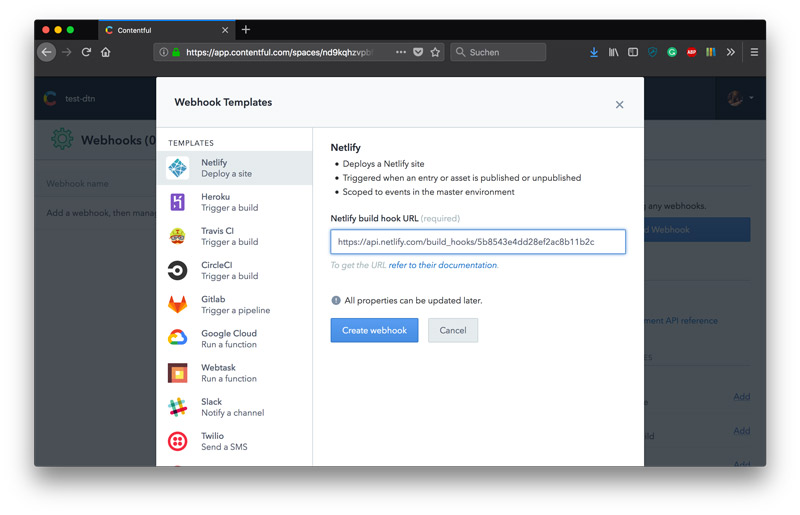Choose the Travis CI mascot icon

(178, 236)
